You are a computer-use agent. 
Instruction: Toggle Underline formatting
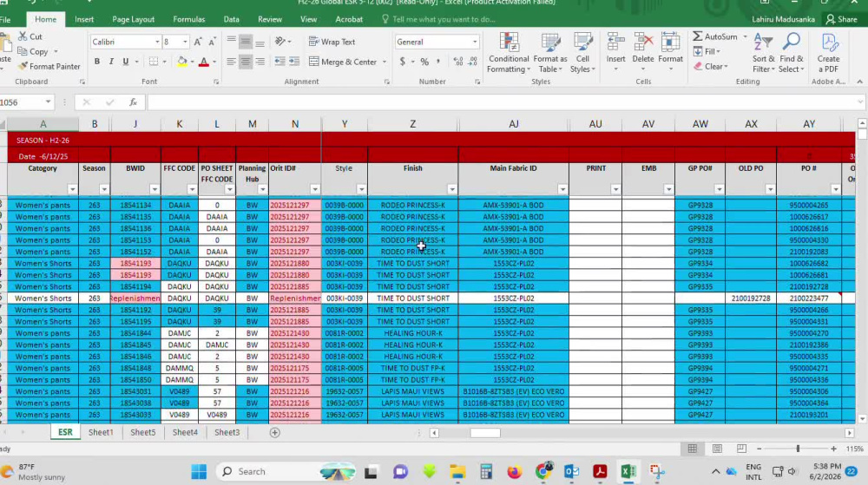(x=126, y=62)
